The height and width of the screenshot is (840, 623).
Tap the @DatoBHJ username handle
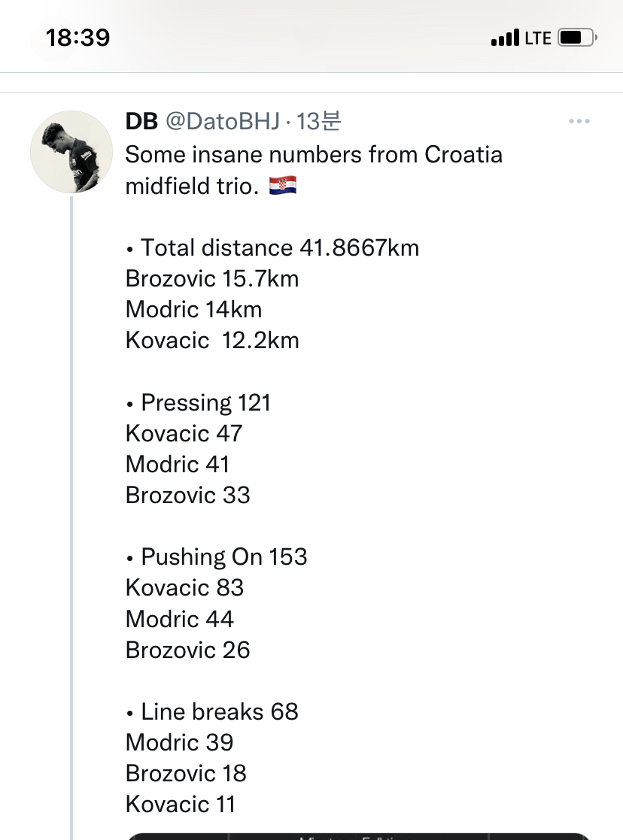pyautogui.click(x=222, y=121)
